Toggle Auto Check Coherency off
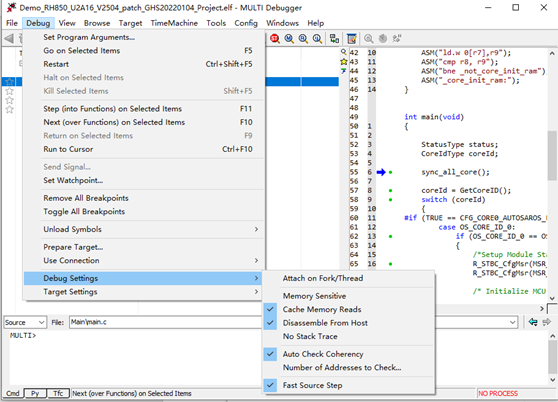 coord(348,354)
